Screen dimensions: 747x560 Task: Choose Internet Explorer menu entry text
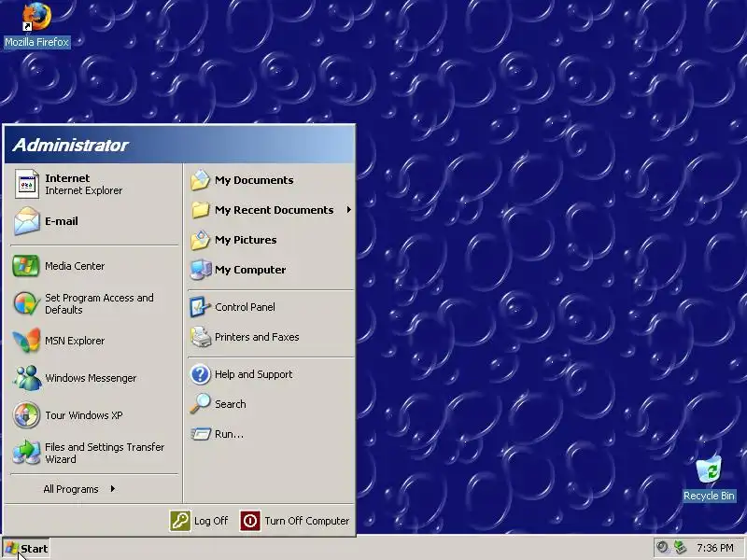pos(83,190)
